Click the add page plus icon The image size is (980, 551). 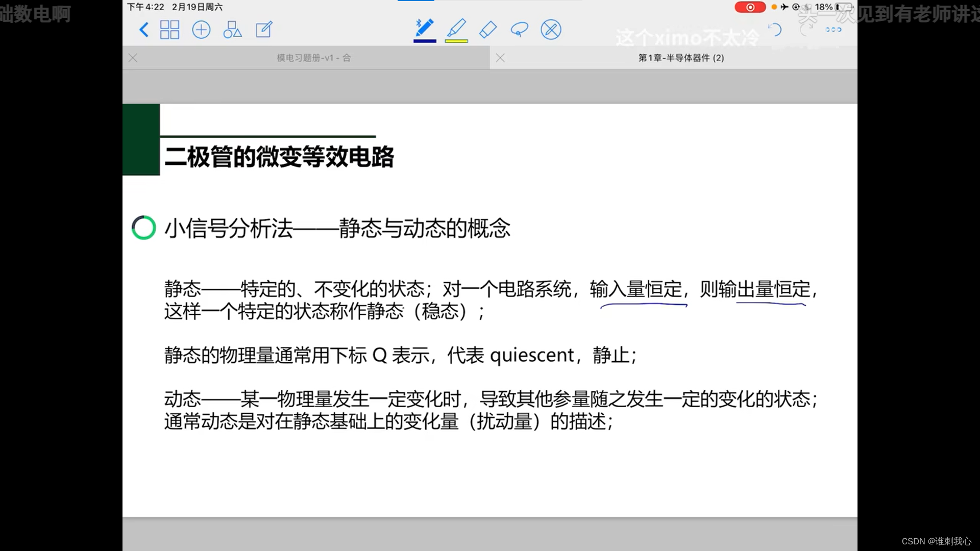(201, 30)
